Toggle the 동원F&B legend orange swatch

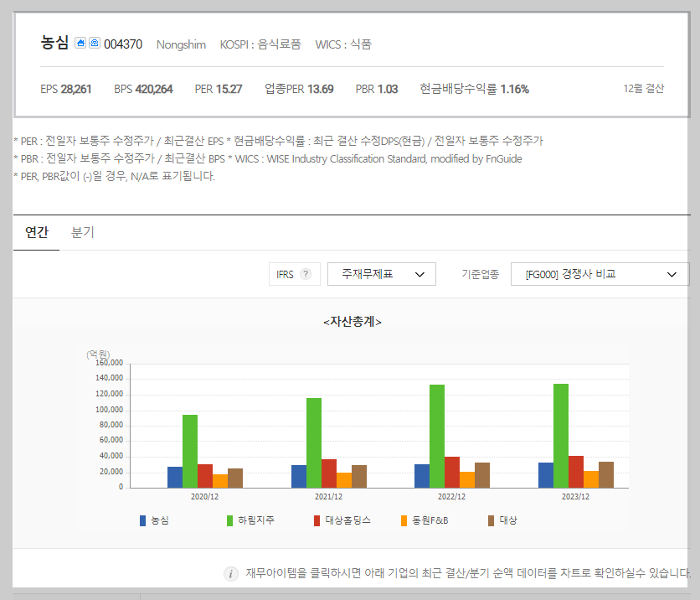coord(404,520)
